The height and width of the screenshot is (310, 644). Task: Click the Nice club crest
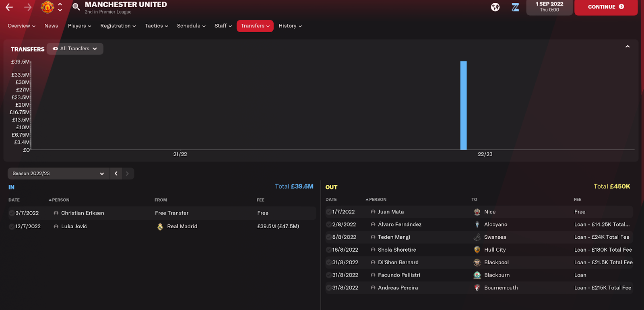click(477, 212)
